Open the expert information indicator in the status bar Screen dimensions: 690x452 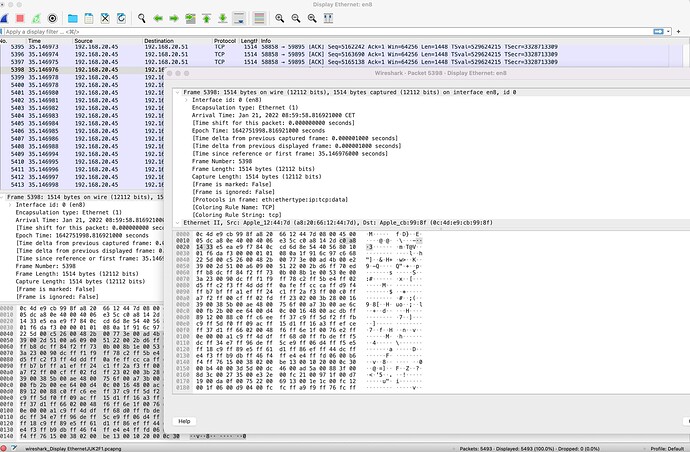click(3, 448)
